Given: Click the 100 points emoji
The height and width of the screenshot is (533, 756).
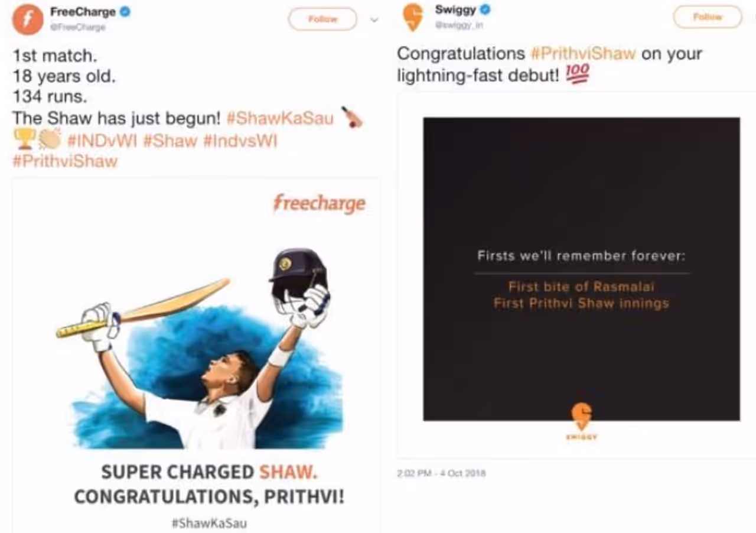Looking at the screenshot, I should 578,73.
